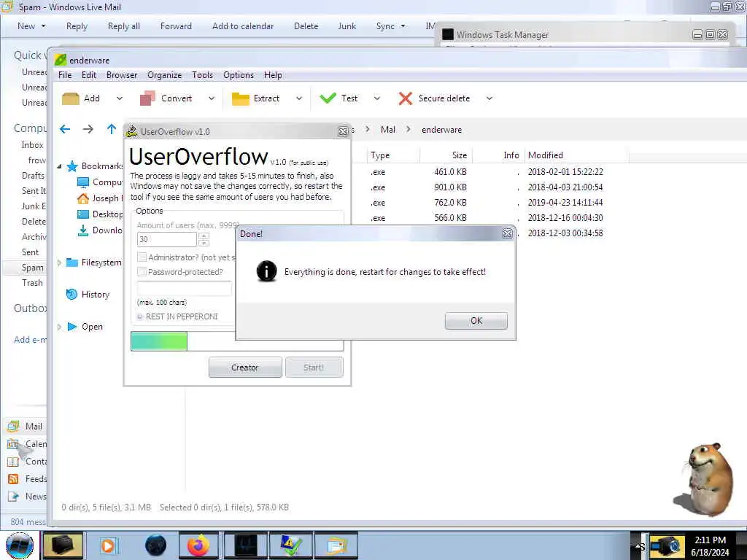Screen dimensions: 747x560
Task: Collapse the Bookmarks tree node
Action: [60, 167]
